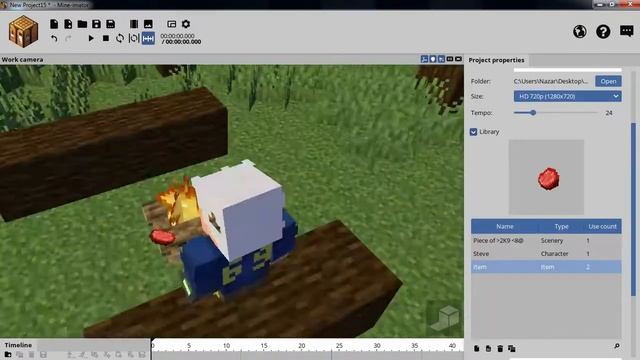Stop the animation playback

point(106,38)
